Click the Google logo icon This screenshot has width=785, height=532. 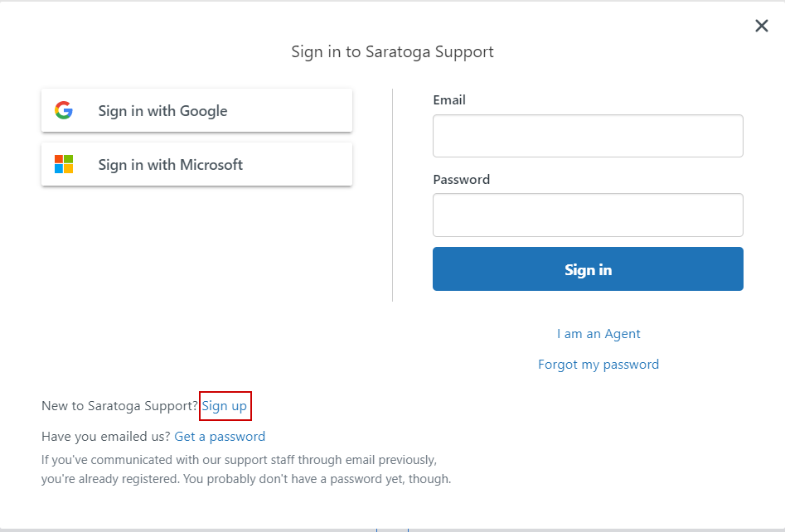tap(64, 110)
